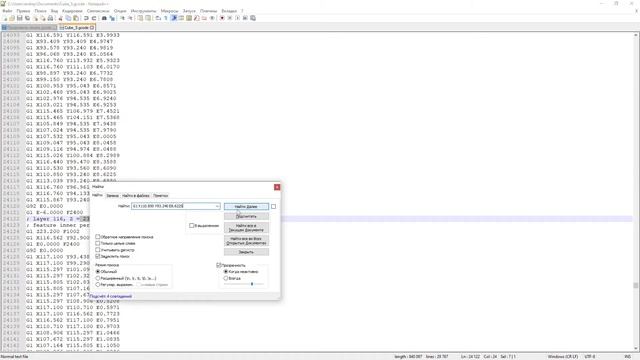Zoom in with toolbar icon

122,18
